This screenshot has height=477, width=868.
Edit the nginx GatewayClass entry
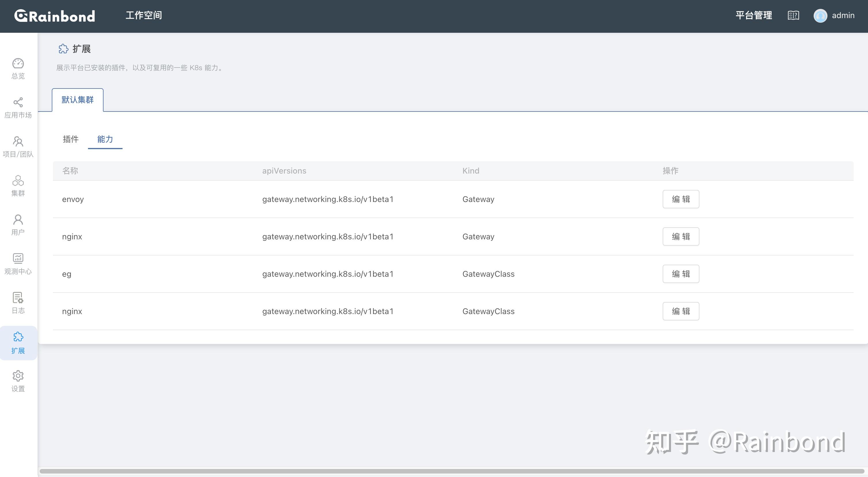coord(681,311)
